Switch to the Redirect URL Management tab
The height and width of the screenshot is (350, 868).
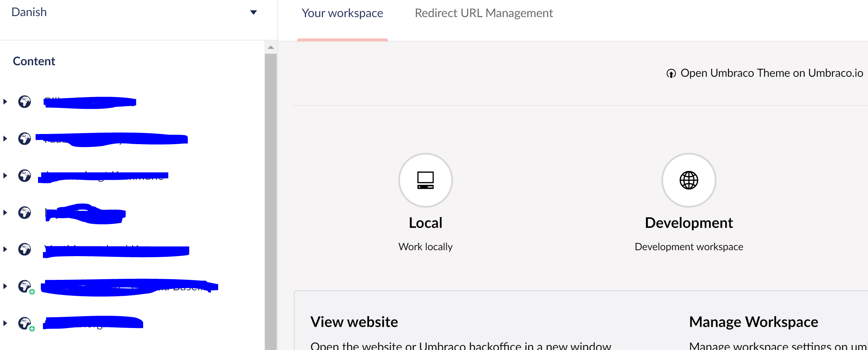tap(483, 13)
